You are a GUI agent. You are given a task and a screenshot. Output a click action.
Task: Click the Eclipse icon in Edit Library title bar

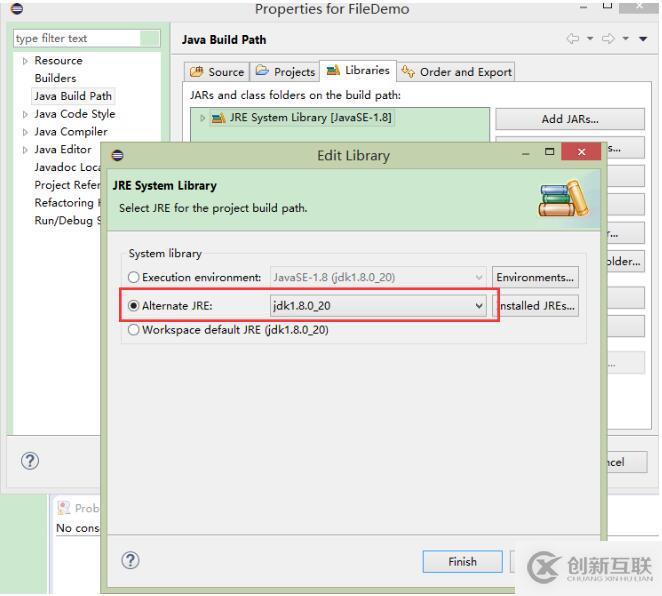point(117,155)
